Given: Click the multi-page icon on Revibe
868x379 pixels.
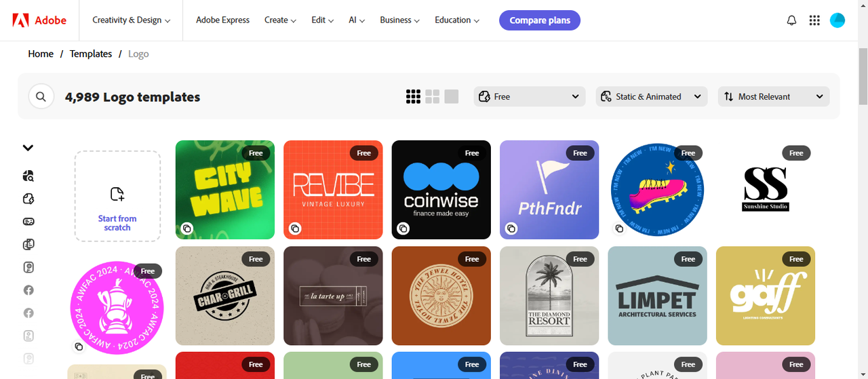Looking at the screenshot, I should tap(295, 228).
